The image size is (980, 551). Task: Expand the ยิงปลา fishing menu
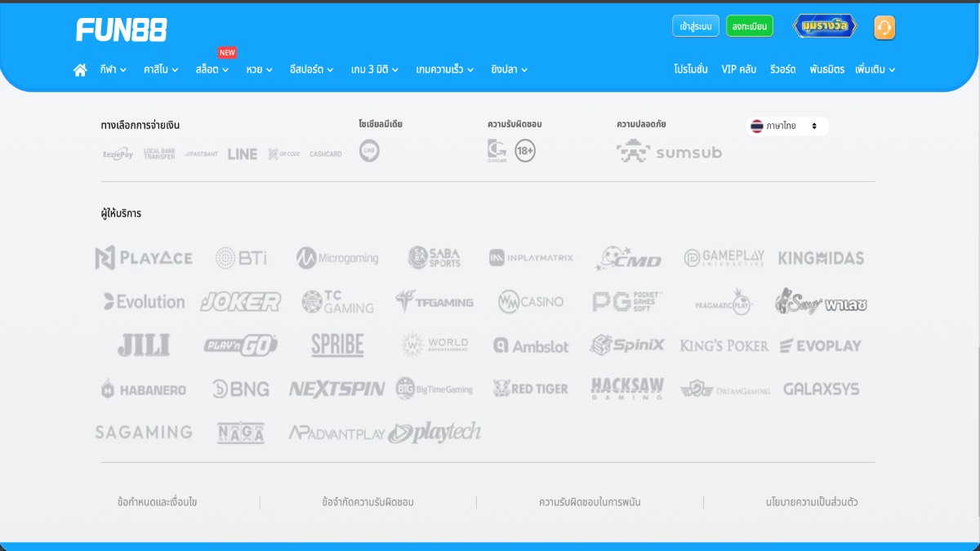pyautogui.click(x=510, y=70)
